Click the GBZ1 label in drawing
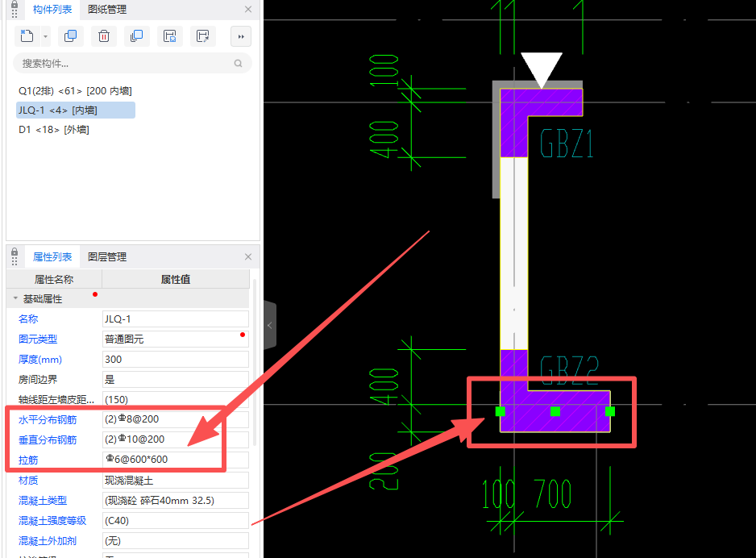The height and width of the screenshot is (558, 756). tap(567, 144)
